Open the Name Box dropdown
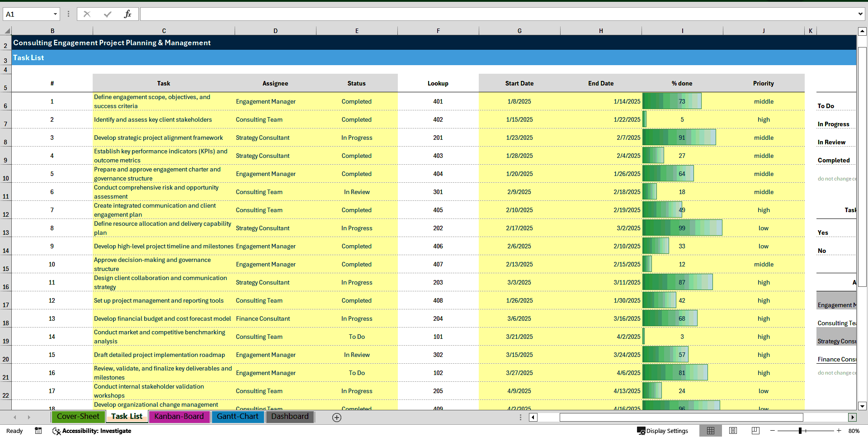 click(x=56, y=14)
